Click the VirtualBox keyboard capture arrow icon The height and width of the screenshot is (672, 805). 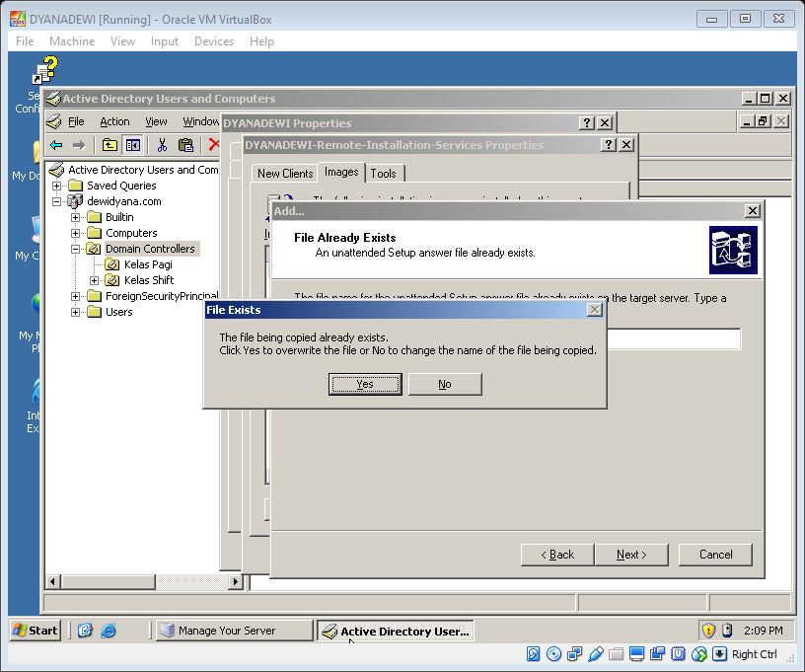click(720, 654)
